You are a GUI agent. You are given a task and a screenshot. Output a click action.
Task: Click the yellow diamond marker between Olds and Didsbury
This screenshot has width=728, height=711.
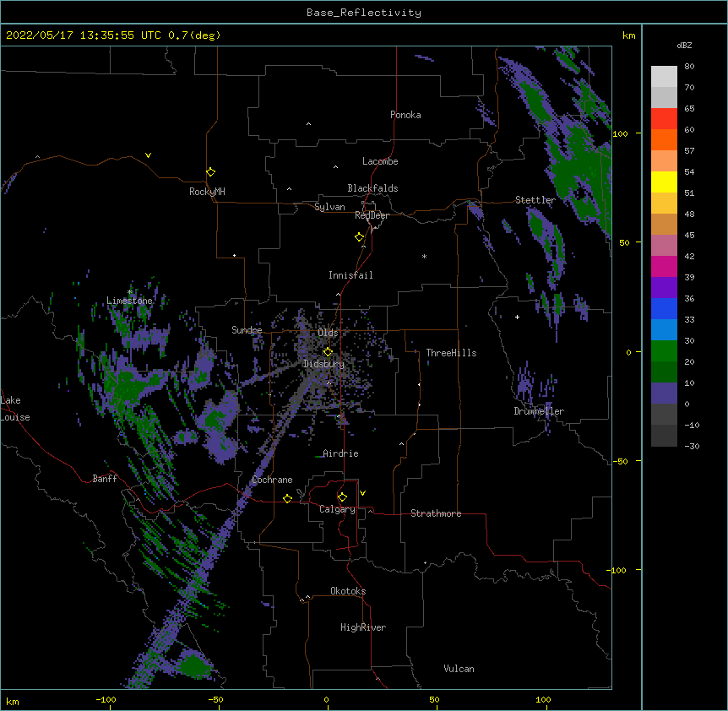coord(328,351)
